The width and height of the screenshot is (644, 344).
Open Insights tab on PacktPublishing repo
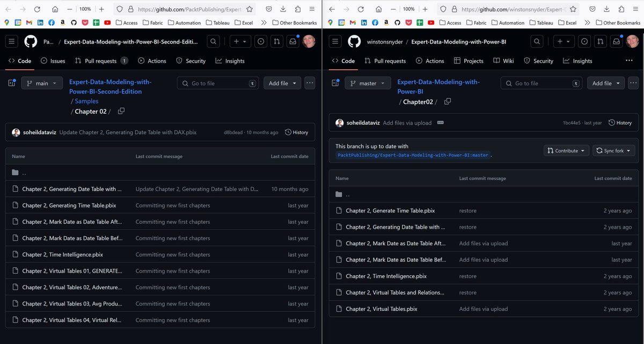point(230,61)
